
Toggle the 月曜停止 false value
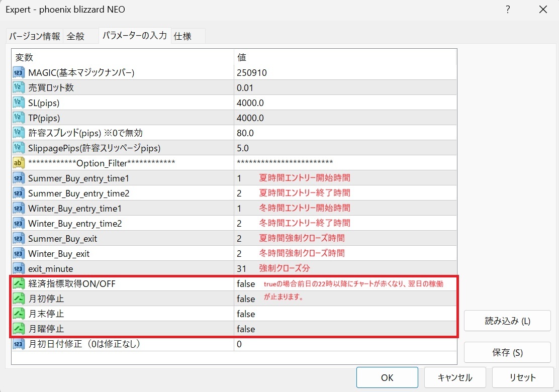click(246, 329)
